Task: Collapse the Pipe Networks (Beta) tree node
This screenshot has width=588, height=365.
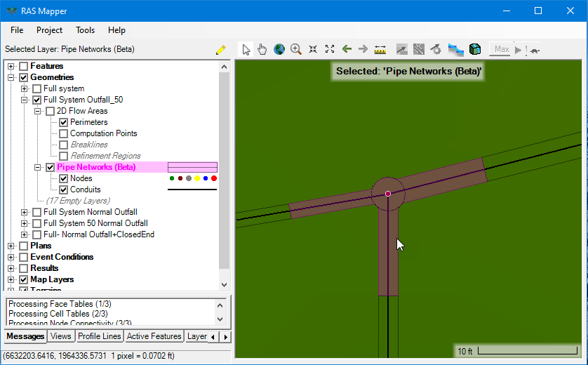Action: pyautogui.click(x=38, y=167)
